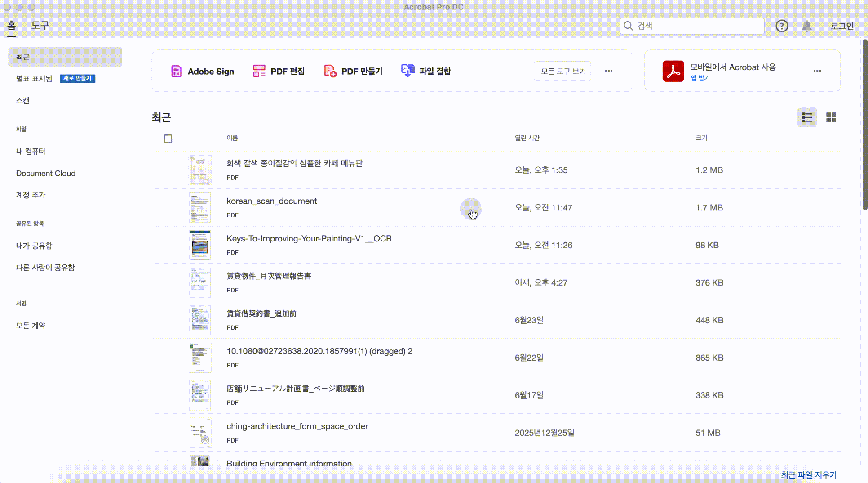Click the 파일 결합 label
Viewport: 868px width, 483px height.
435,71
